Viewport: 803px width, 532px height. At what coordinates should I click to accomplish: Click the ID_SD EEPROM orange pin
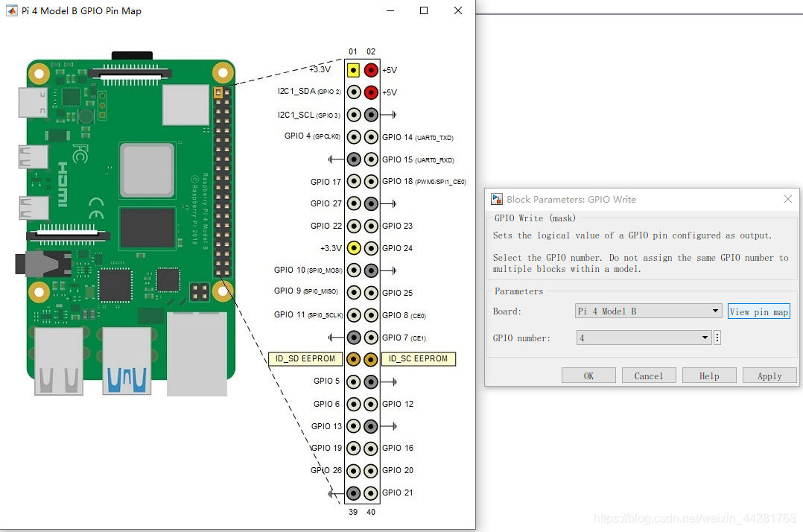click(353, 359)
